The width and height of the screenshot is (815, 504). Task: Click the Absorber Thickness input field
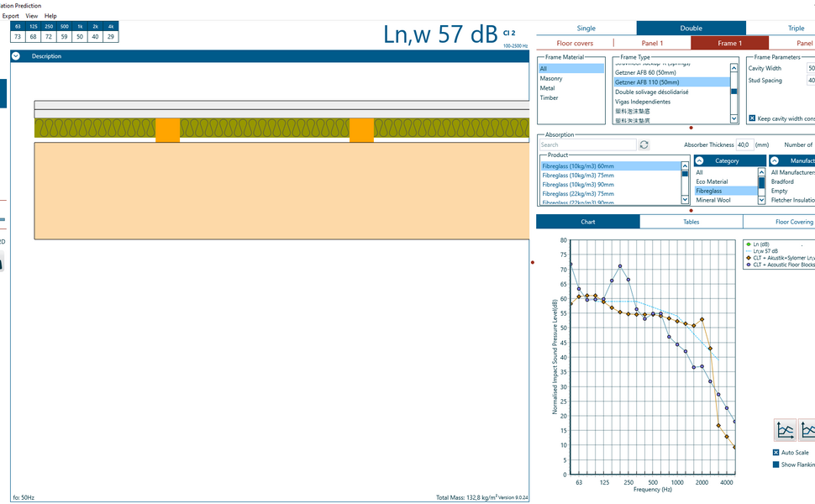[744, 144]
